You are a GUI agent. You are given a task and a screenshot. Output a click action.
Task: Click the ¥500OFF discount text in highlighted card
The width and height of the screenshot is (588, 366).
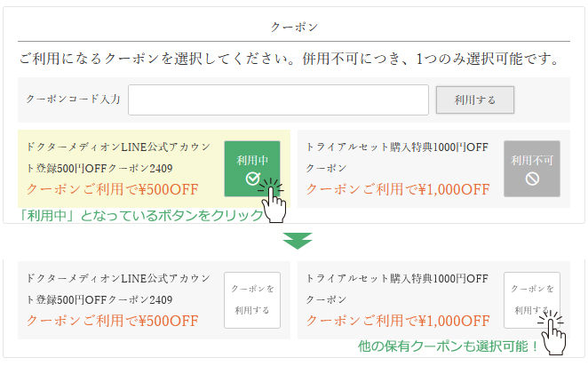coord(113,188)
